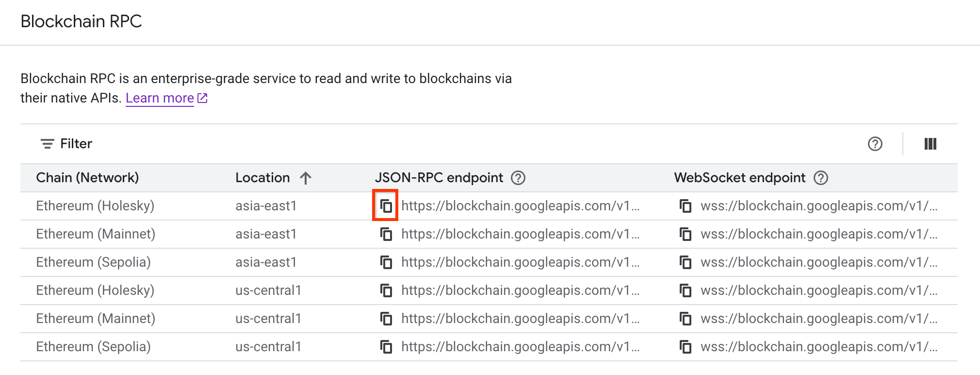Copy Mainnet asia-east1 WebSocket endpoint
This screenshot has height=375, width=980.
click(686, 234)
